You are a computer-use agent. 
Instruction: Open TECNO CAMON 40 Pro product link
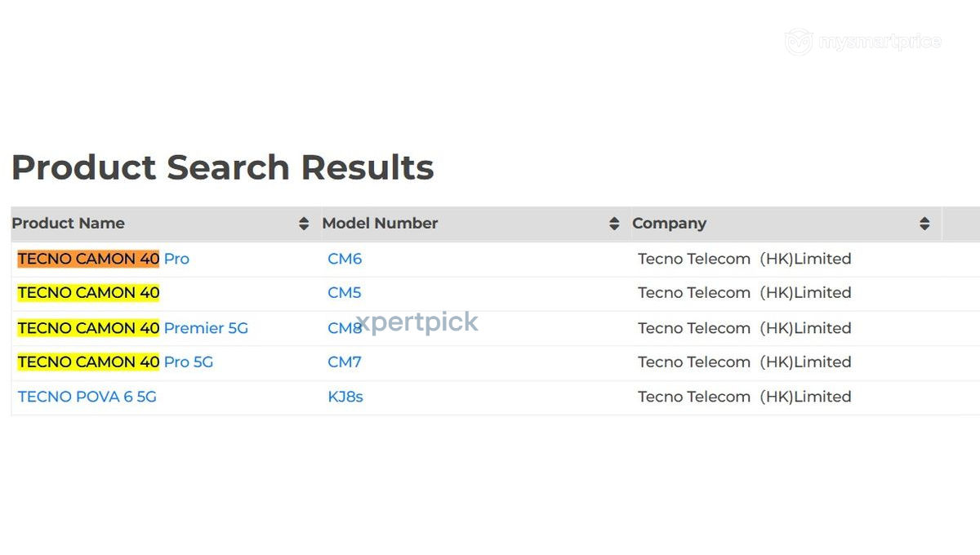click(103, 259)
